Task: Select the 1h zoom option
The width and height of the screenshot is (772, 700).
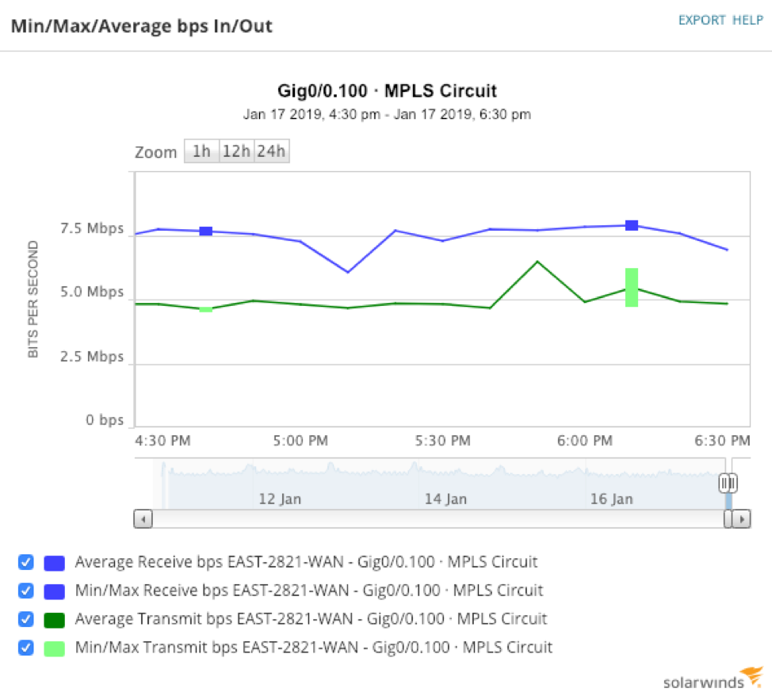Action: coord(201,151)
